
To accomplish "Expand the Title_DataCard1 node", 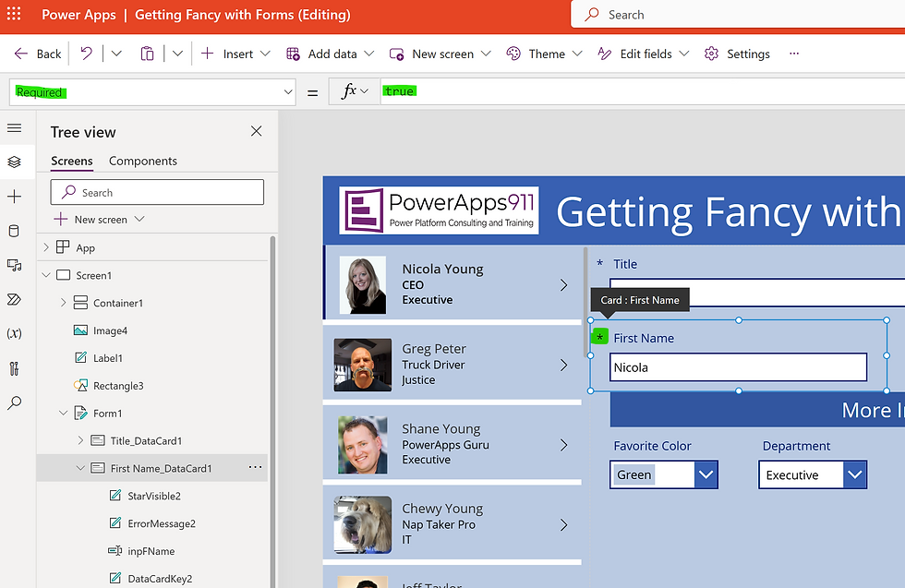I will tap(81, 440).
